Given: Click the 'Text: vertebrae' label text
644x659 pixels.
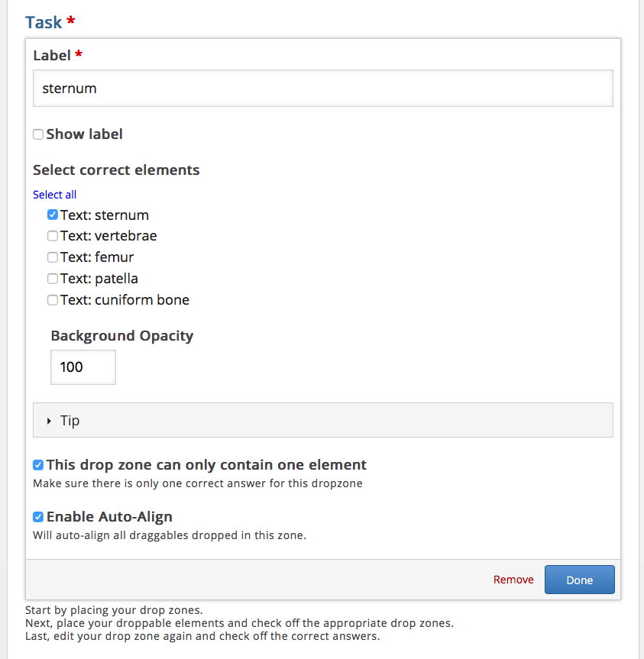Looking at the screenshot, I should coord(108,236).
